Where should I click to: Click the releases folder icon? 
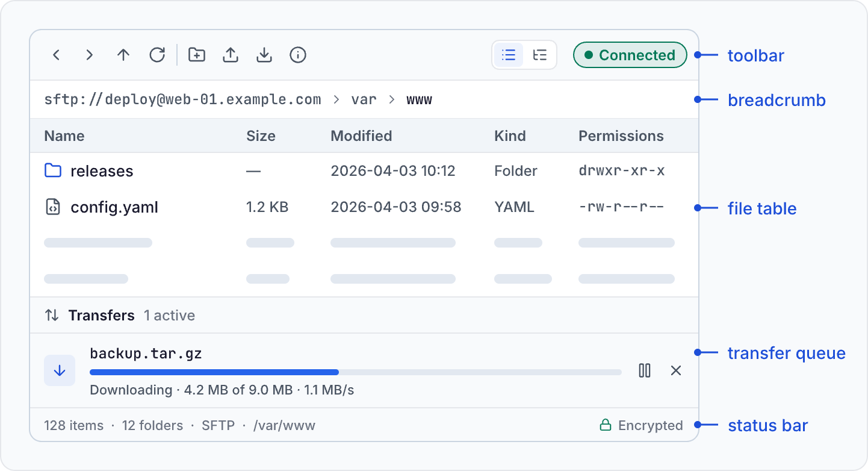tap(53, 170)
